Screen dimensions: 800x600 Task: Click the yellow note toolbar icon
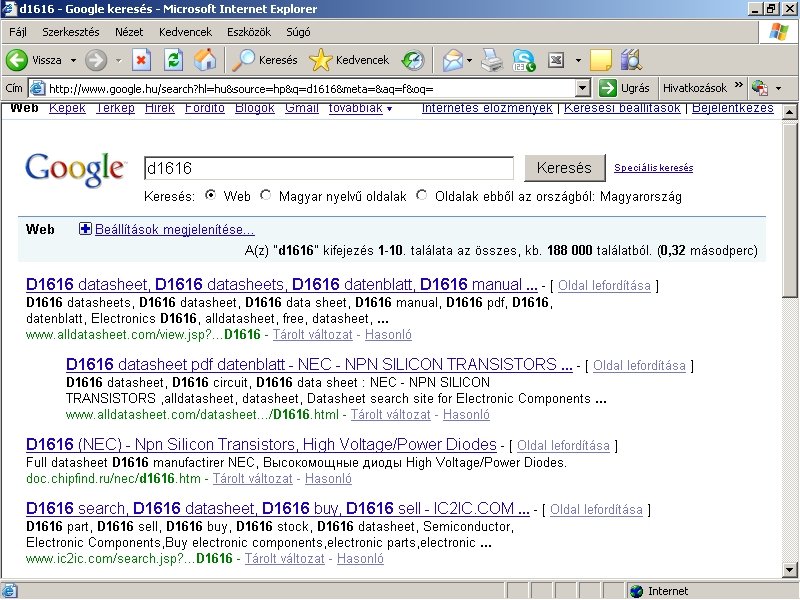coord(601,60)
